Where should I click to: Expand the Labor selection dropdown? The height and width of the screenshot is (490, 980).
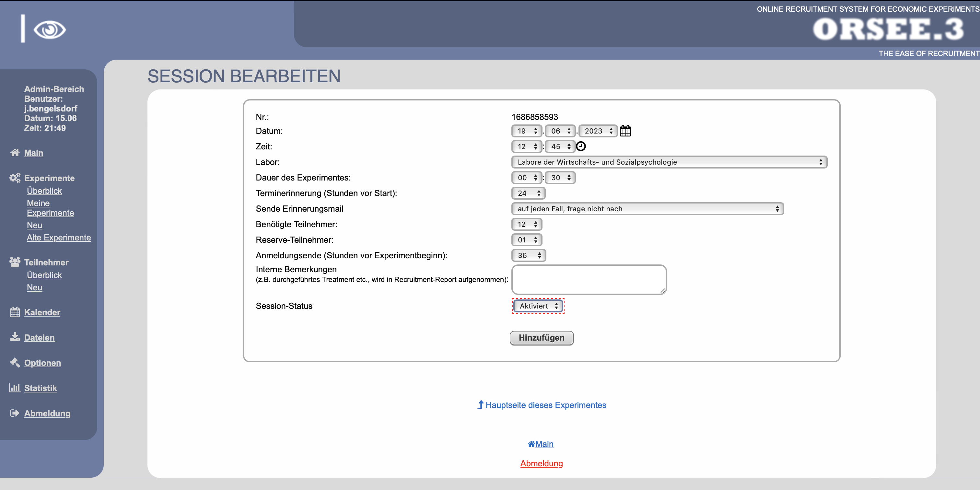(x=669, y=162)
